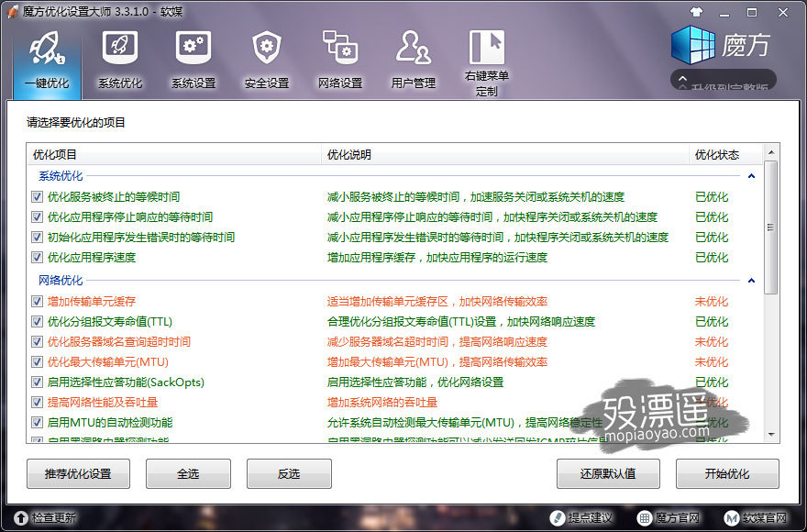Uncheck 增加传输单元缓存
Screen dimensions: 807x532
pyautogui.click(x=37, y=301)
